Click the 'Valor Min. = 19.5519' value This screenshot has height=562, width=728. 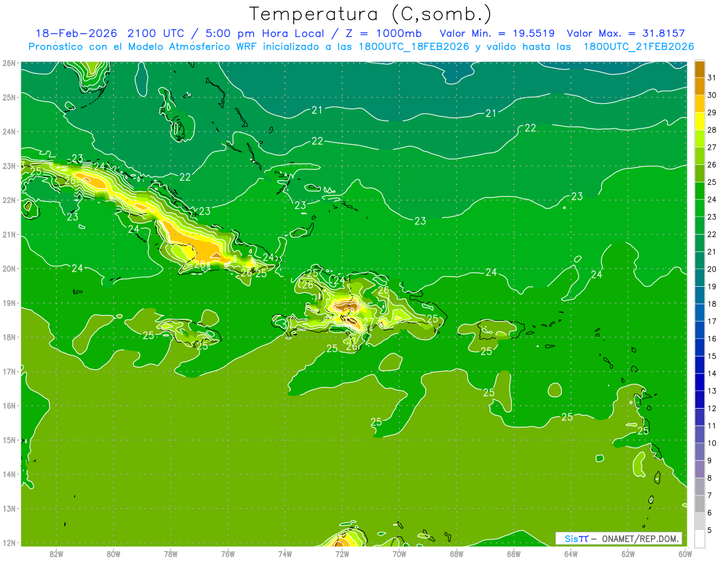[x=497, y=33]
